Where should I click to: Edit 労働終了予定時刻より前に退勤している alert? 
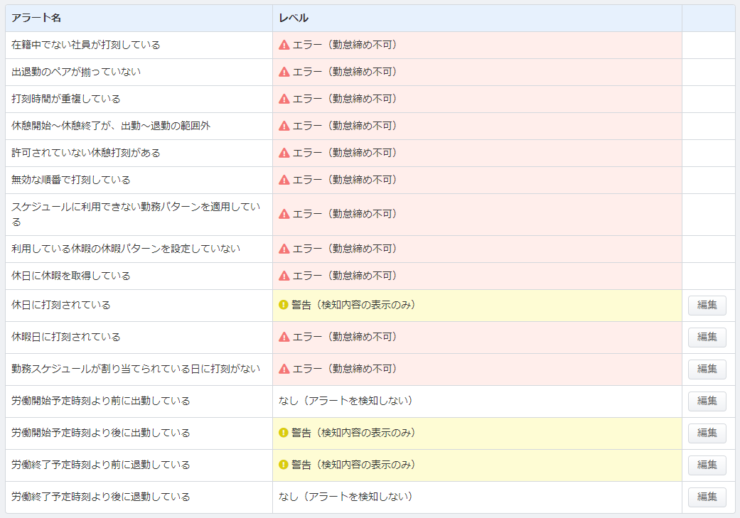click(707, 465)
